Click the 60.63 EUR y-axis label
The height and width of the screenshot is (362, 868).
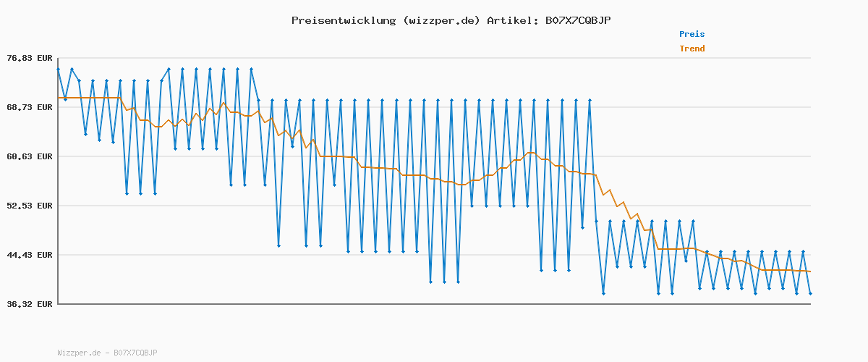pos(29,156)
